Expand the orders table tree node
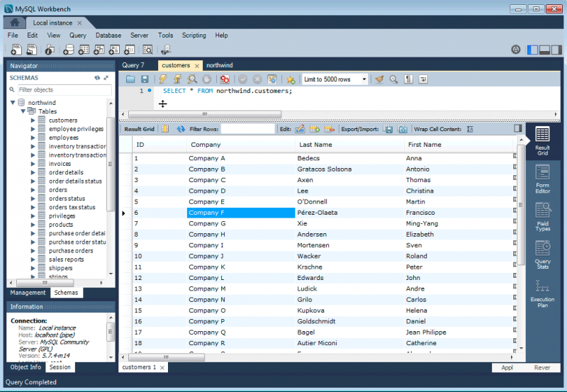567x392 pixels. coord(33,190)
